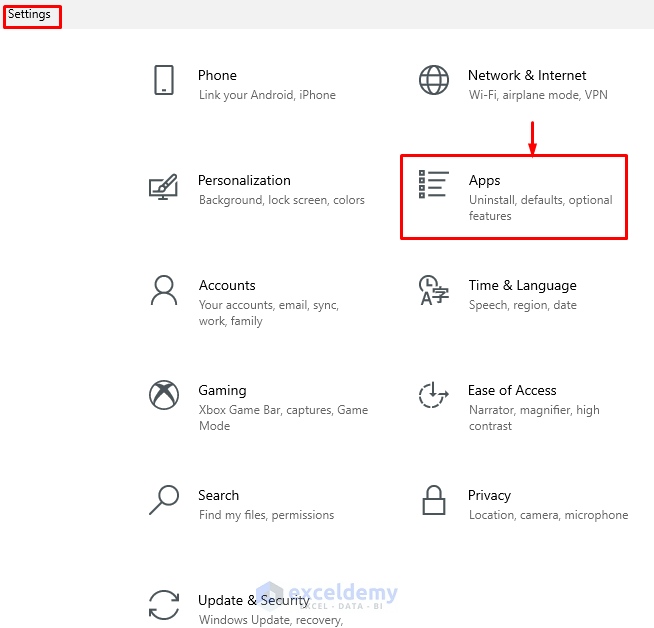The height and width of the screenshot is (628, 654).
Task: Open Network & Internet settings
Action: 527,75
